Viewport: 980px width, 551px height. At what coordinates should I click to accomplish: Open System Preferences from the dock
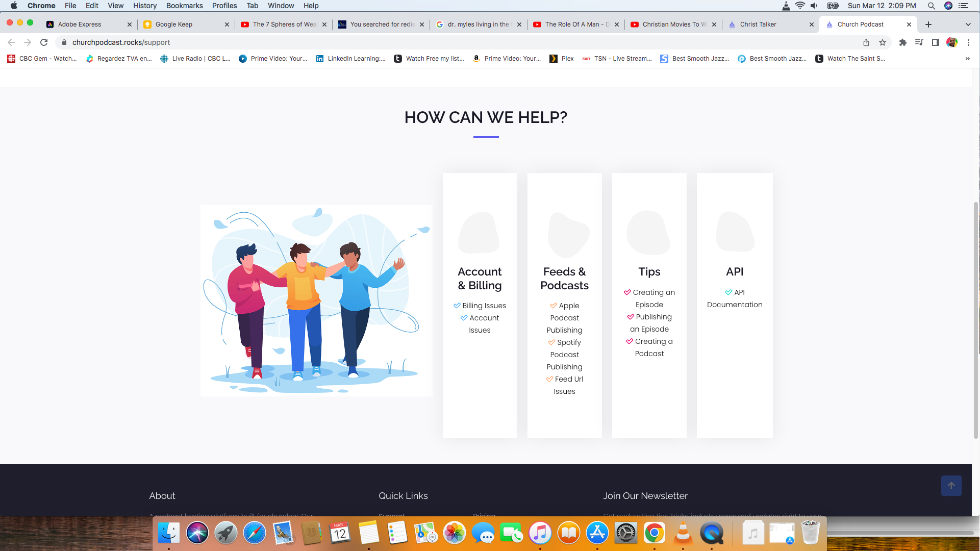626,533
